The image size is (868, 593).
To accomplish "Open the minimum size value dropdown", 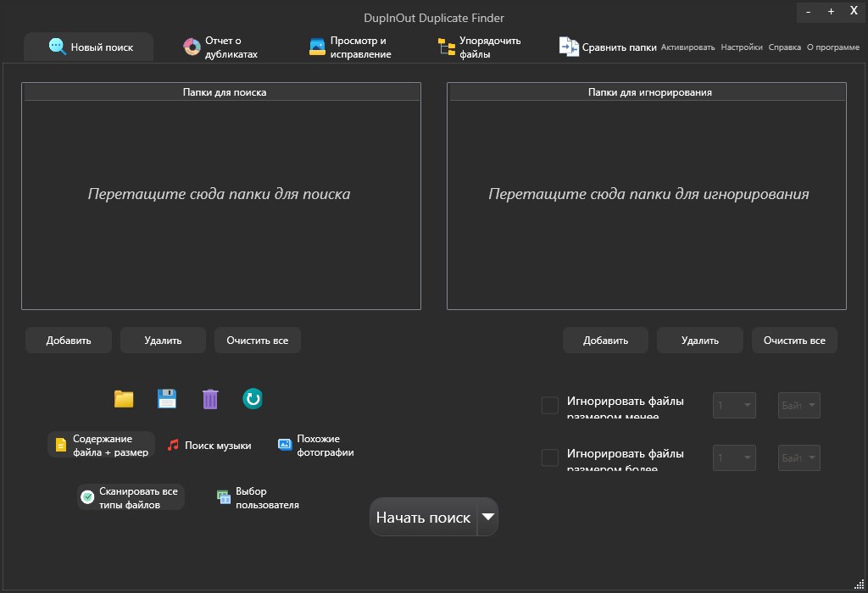I will point(733,405).
